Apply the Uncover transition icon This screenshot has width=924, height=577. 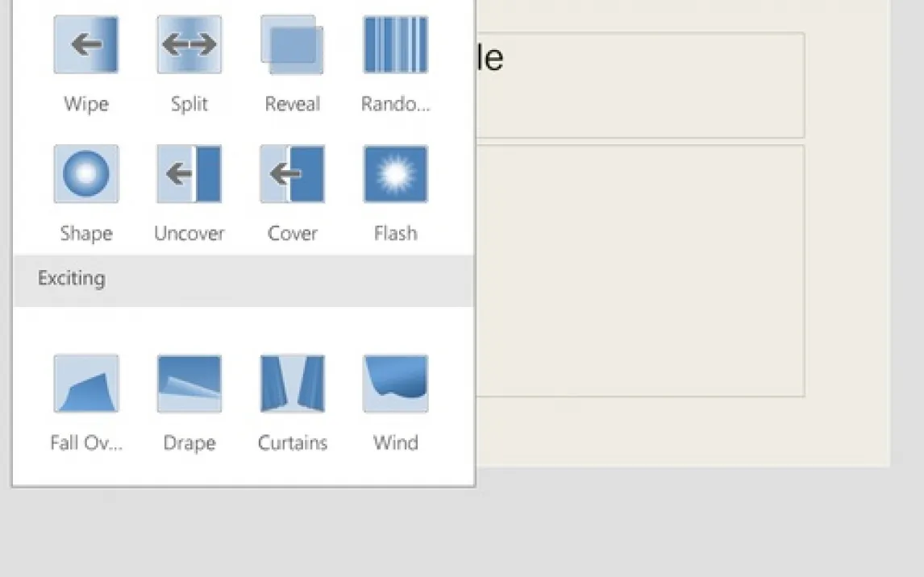189,174
